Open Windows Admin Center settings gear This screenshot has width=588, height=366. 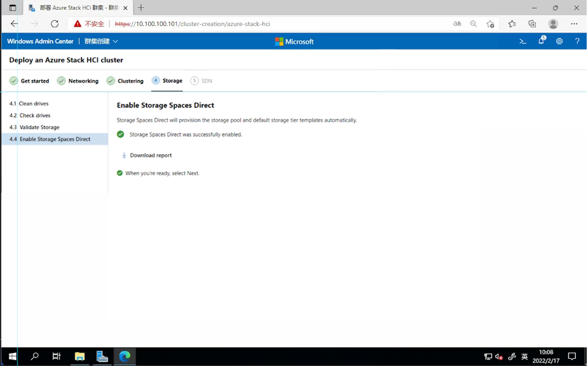pos(559,42)
